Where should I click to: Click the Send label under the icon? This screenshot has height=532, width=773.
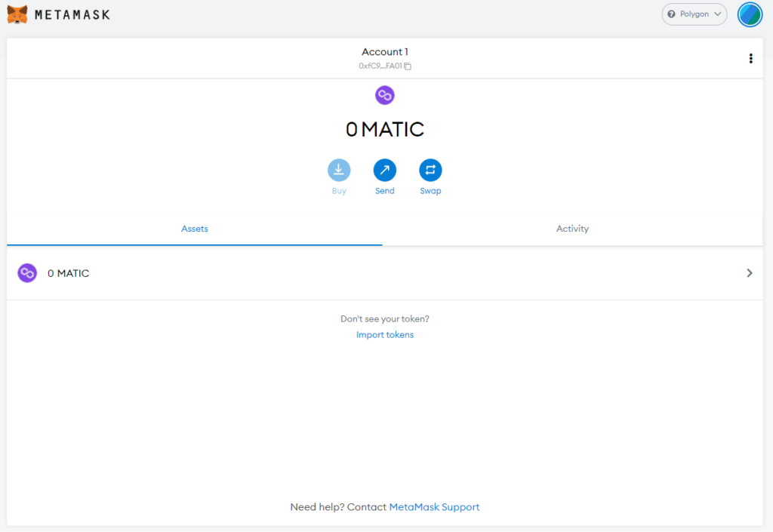(384, 191)
